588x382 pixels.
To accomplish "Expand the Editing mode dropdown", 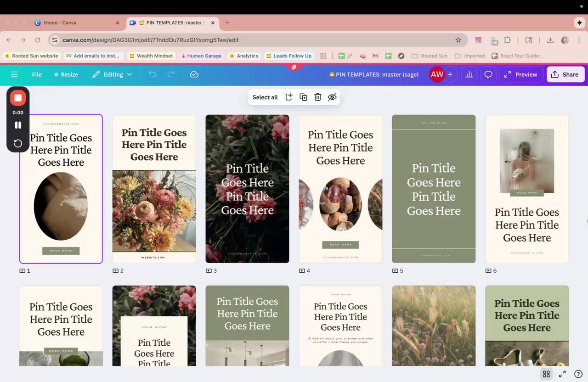I will 112,74.
